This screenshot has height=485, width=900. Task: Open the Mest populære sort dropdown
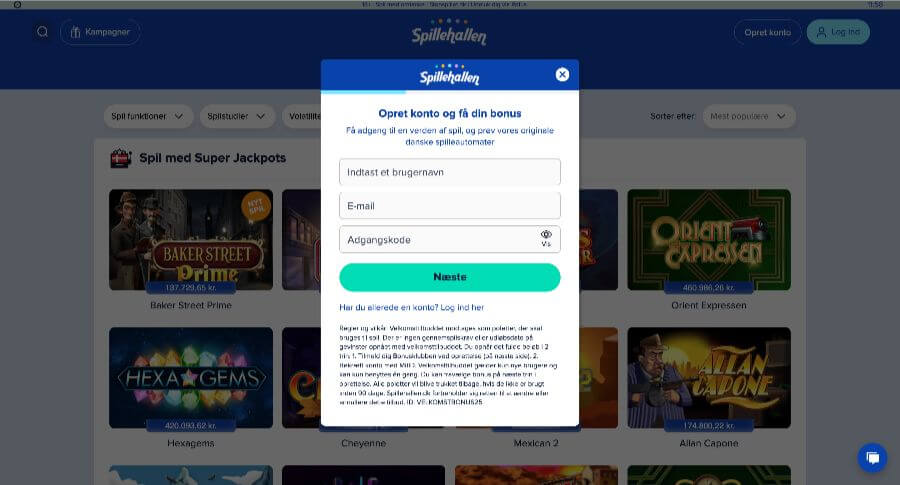pos(748,117)
